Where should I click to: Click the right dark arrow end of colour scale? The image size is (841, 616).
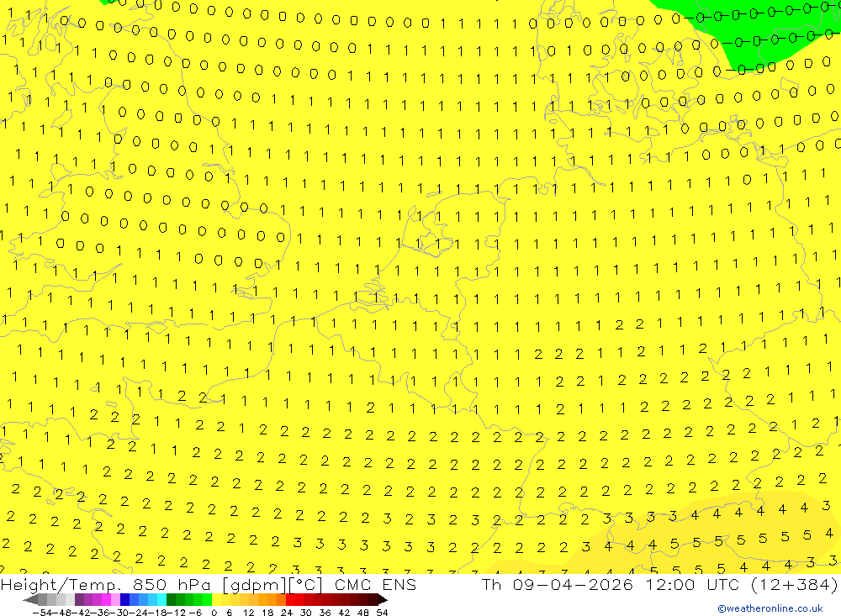point(383,600)
